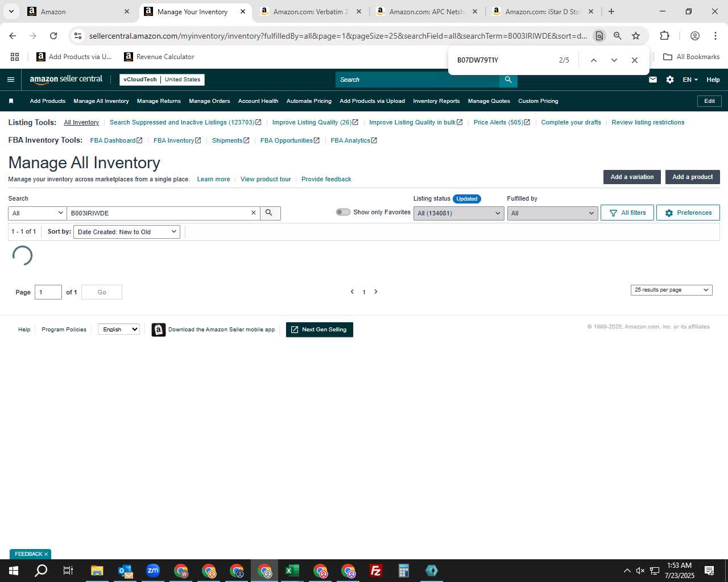Open File Explorer from the taskbar

[x=97, y=571]
